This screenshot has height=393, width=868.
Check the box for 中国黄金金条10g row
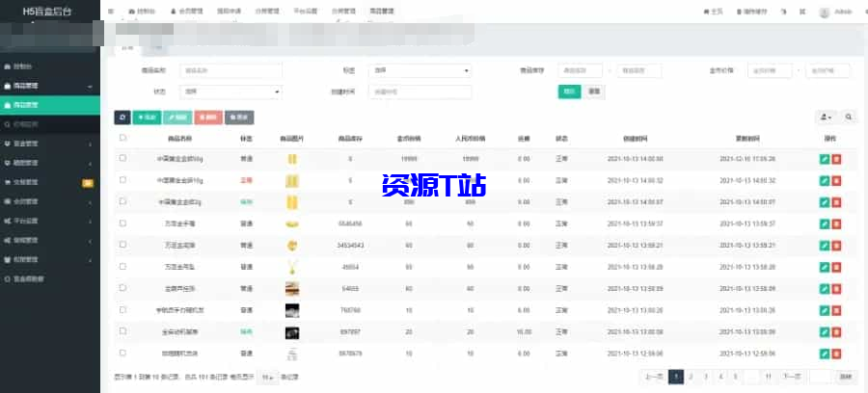click(122, 179)
